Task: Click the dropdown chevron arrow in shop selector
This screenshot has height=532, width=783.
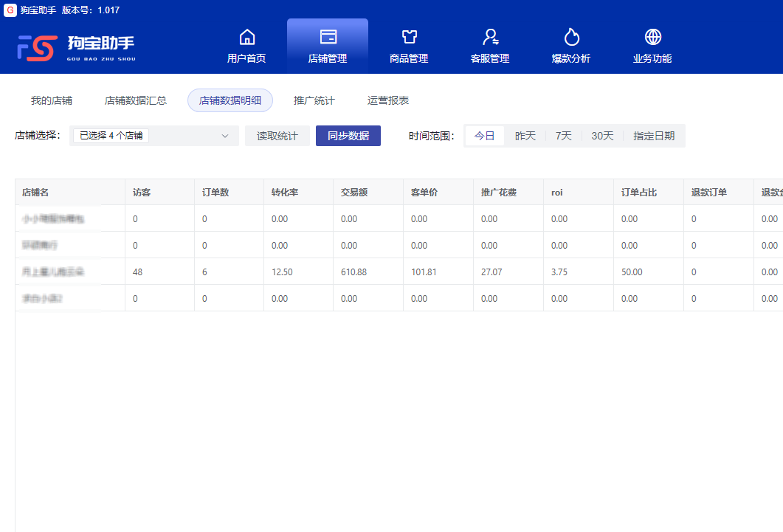Action: [224, 136]
